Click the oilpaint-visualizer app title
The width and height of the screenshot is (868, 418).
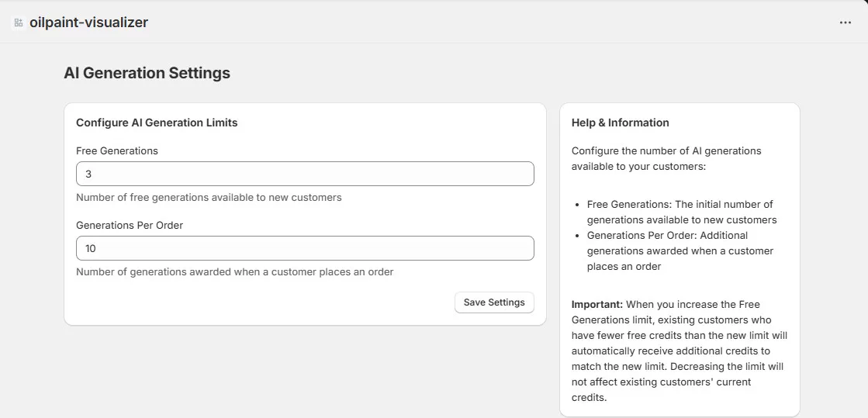pyautogui.click(x=88, y=22)
